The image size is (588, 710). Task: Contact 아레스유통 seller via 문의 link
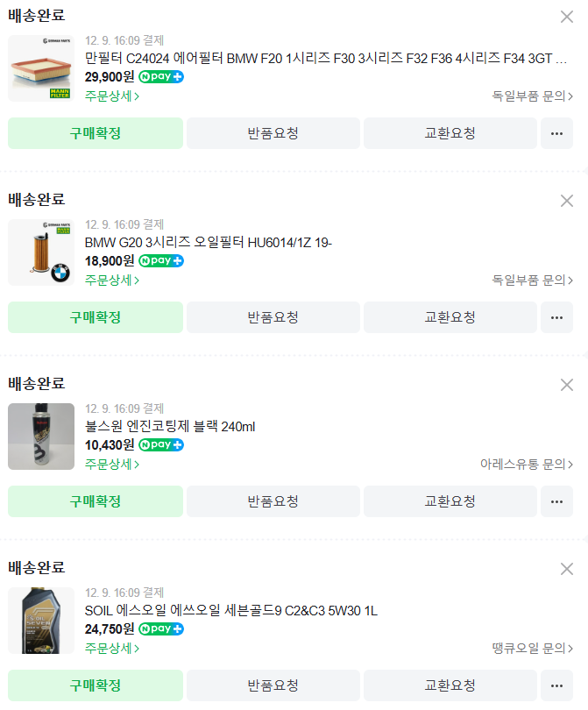pos(527,465)
